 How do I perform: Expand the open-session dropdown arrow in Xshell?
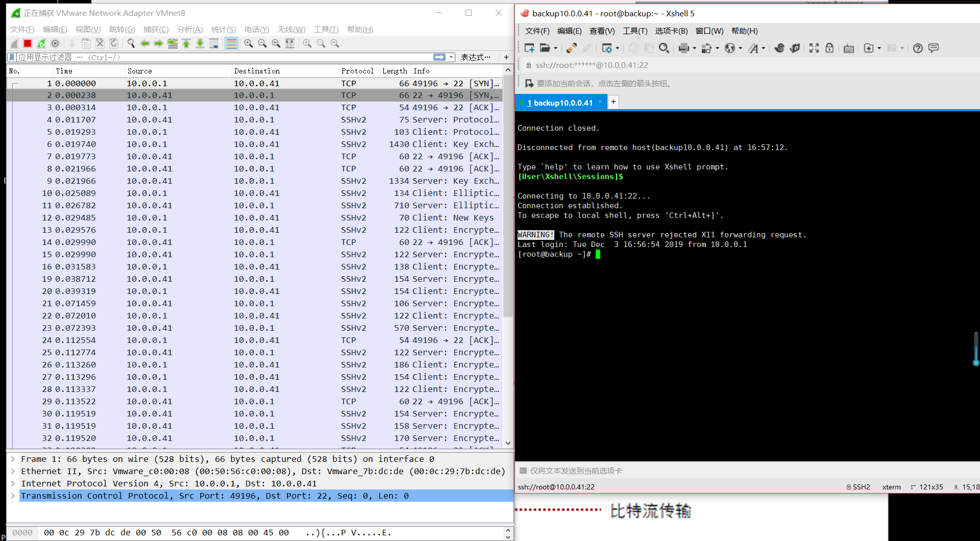tap(556, 48)
